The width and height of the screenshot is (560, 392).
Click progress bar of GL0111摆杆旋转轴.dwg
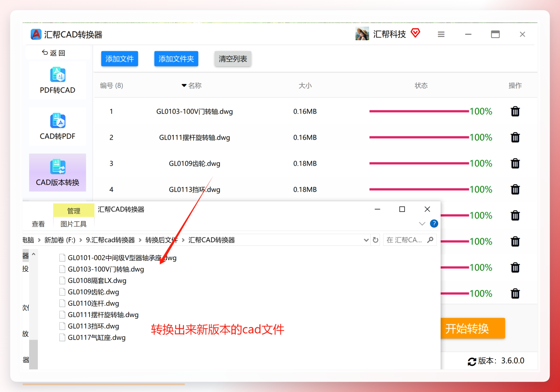tap(419, 137)
